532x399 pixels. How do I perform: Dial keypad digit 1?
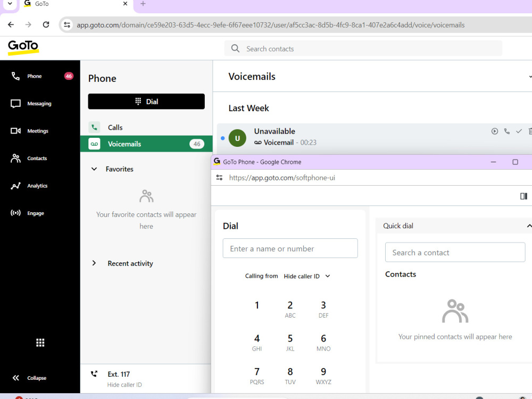coord(257,305)
